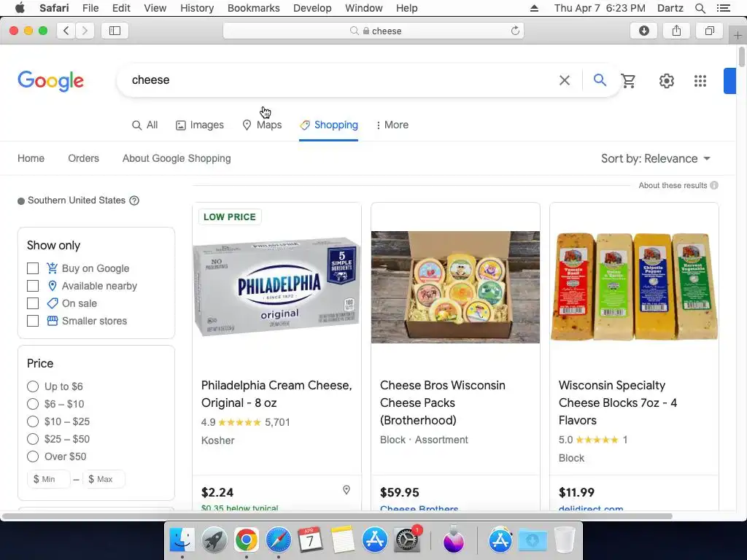747x560 pixels.
Task: Open System Preferences in the dock
Action: 406,540
